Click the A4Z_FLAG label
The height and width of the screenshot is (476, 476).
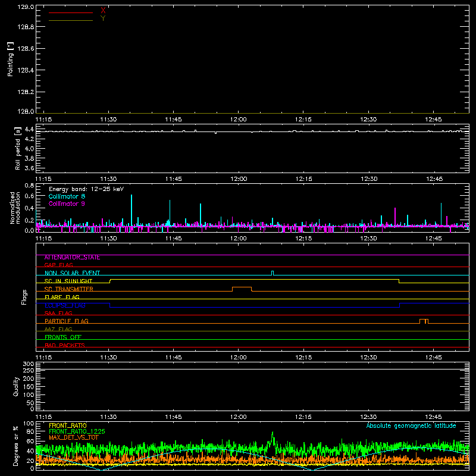tap(58, 329)
